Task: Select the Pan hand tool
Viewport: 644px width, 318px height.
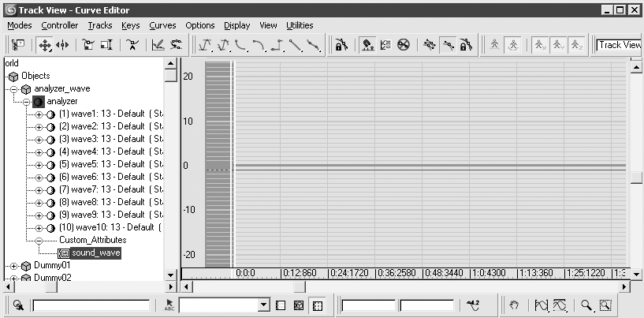Action: tap(514, 305)
